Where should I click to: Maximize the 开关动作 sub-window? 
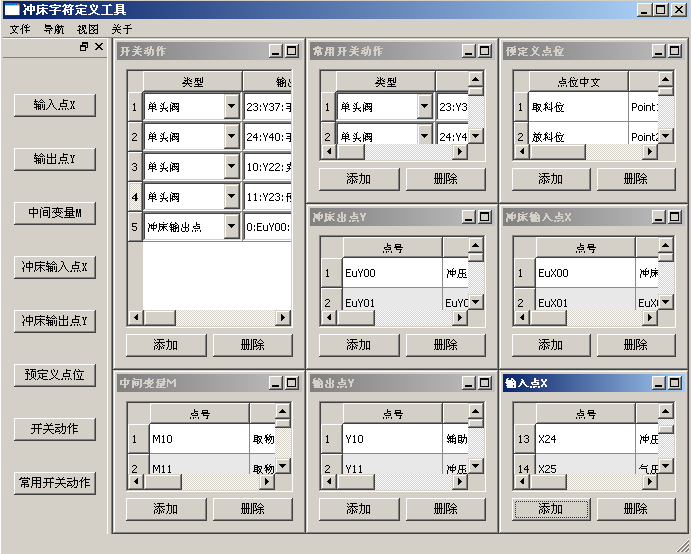point(292,51)
